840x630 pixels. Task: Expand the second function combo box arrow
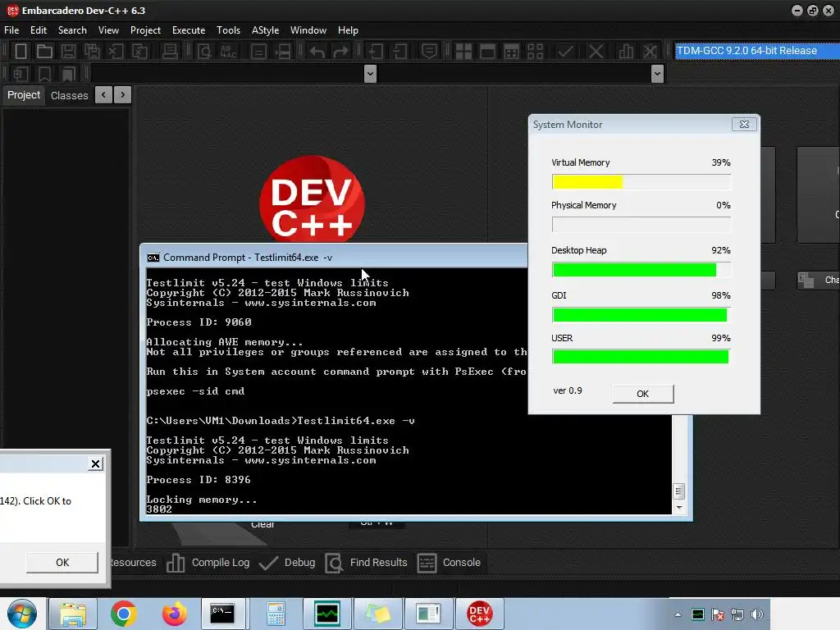[657, 73]
